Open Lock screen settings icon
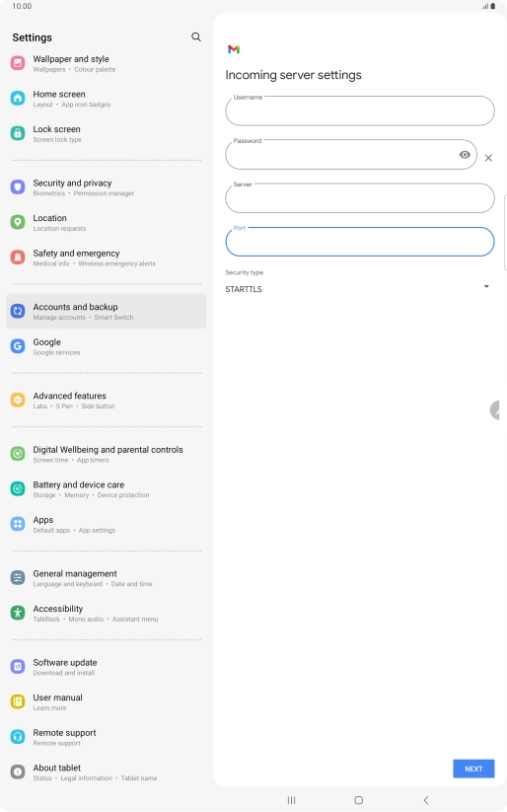This screenshot has height=812, width=507. pyautogui.click(x=18, y=133)
